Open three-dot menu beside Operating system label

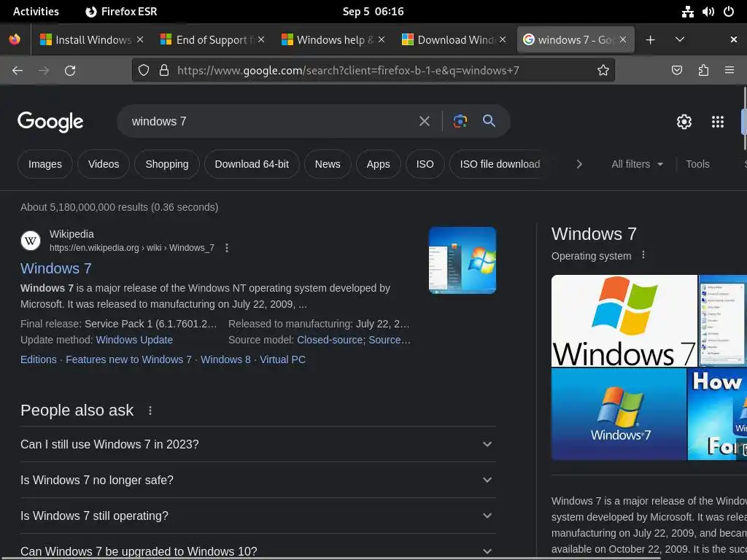(x=643, y=255)
